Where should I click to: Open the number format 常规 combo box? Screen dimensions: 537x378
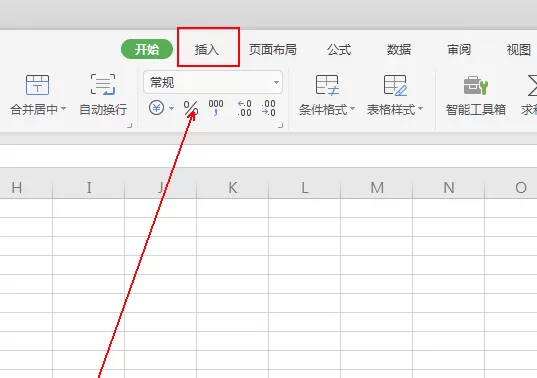213,82
